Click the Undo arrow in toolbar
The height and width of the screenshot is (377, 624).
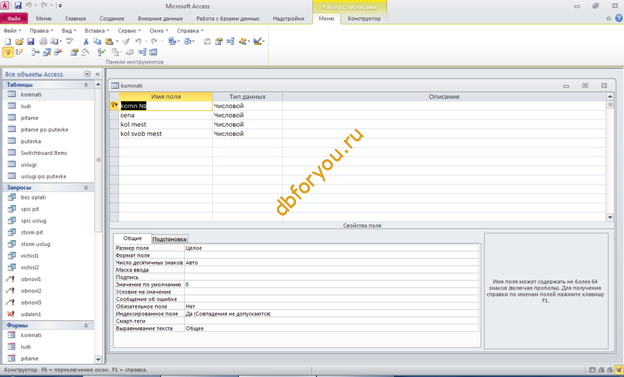(x=138, y=41)
